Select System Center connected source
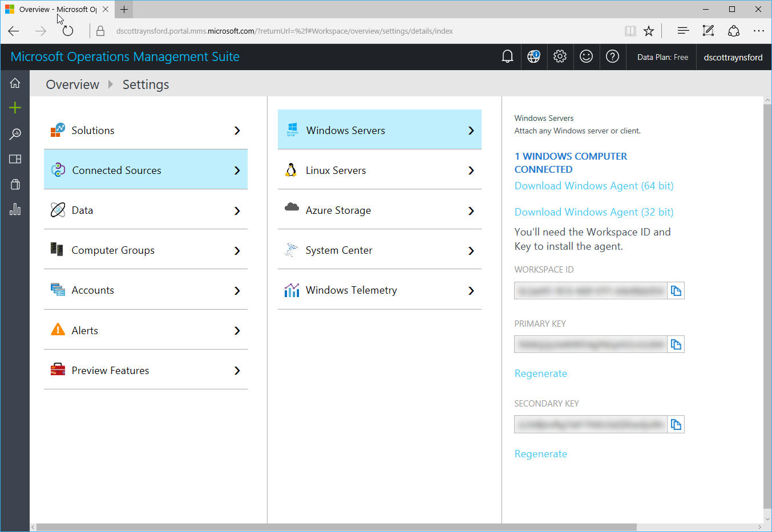This screenshot has width=772, height=532. [x=379, y=250]
